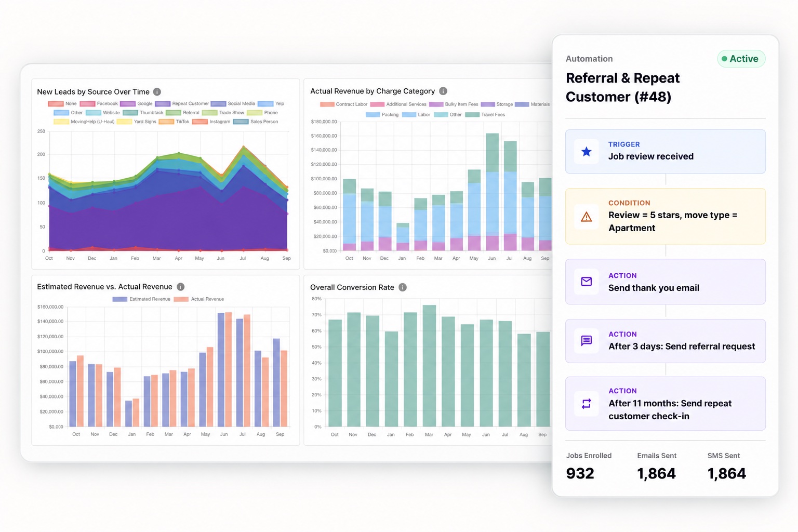798x532 pixels.
Task: Click the info icon beside Overall Conversion Rate
Action: point(403,287)
